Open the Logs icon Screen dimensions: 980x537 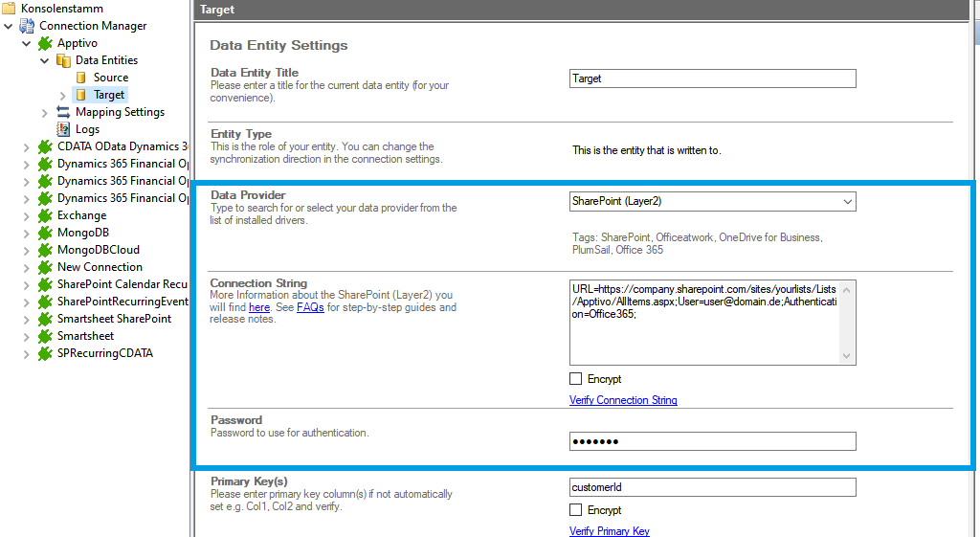63,129
